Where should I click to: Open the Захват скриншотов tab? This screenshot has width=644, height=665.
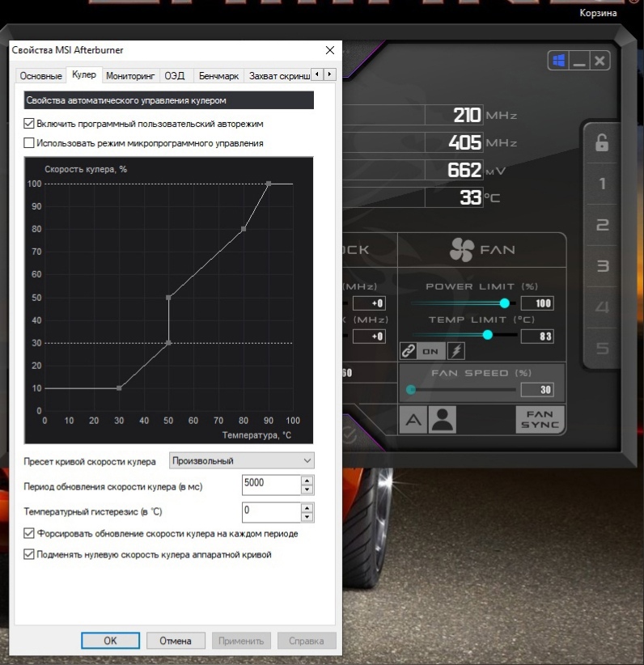tap(278, 76)
